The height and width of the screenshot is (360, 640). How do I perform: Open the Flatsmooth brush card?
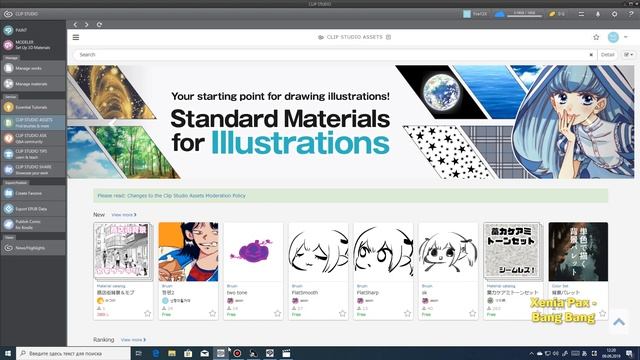318,271
